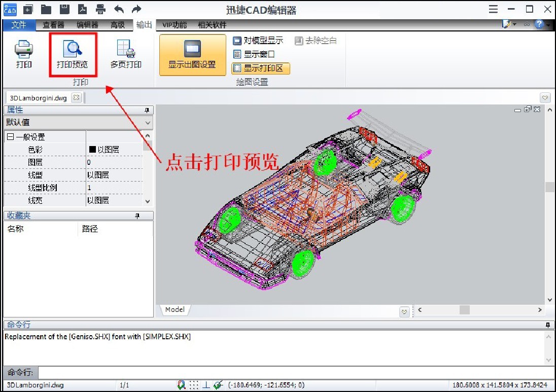This screenshot has height=392, width=556.
Task: Undo the last action
Action: [x=119, y=10]
